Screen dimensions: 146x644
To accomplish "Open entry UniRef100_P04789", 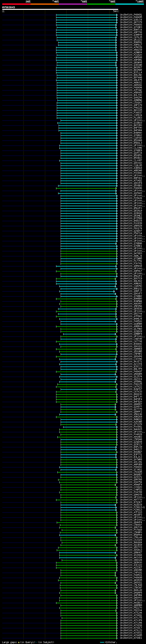I will [131, 492].
